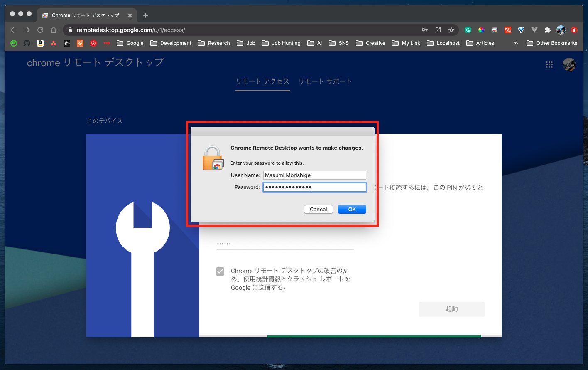The image size is (588, 370).
Task: Click the 起動 button
Action: [452, 309]
